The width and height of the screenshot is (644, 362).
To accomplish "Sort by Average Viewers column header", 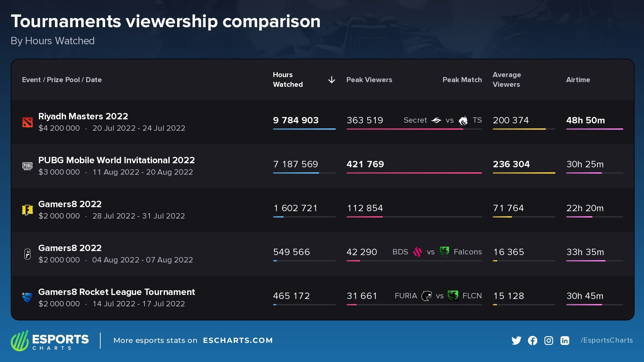I will pos(507,80).
